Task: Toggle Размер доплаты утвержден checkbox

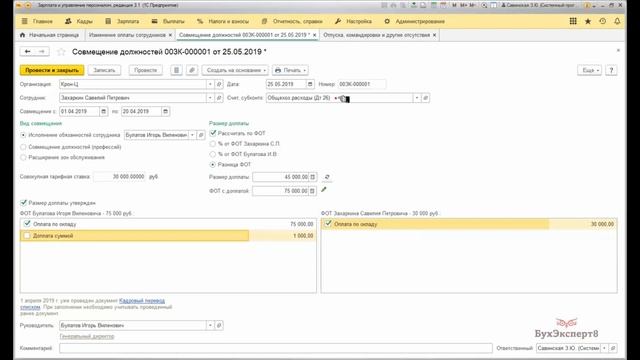Action: click(23, 202)
